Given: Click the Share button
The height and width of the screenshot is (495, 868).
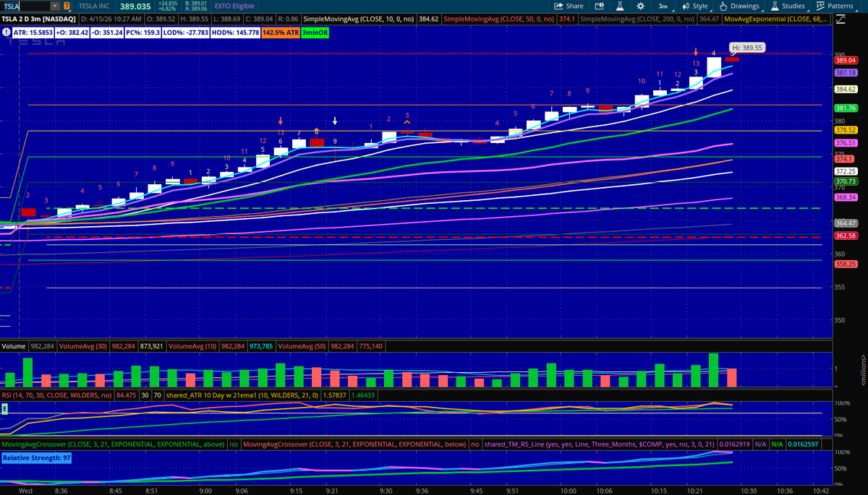Looking at the screenshot, I should tap(569, 6).
